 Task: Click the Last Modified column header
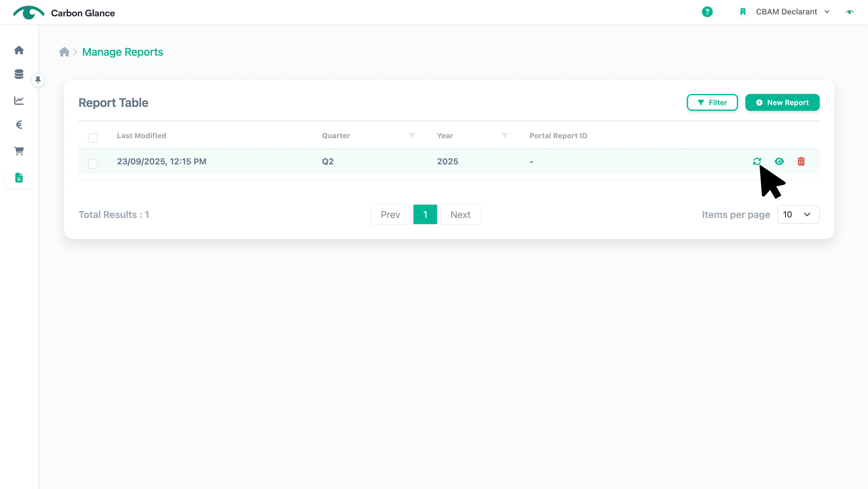pos(142,135)
